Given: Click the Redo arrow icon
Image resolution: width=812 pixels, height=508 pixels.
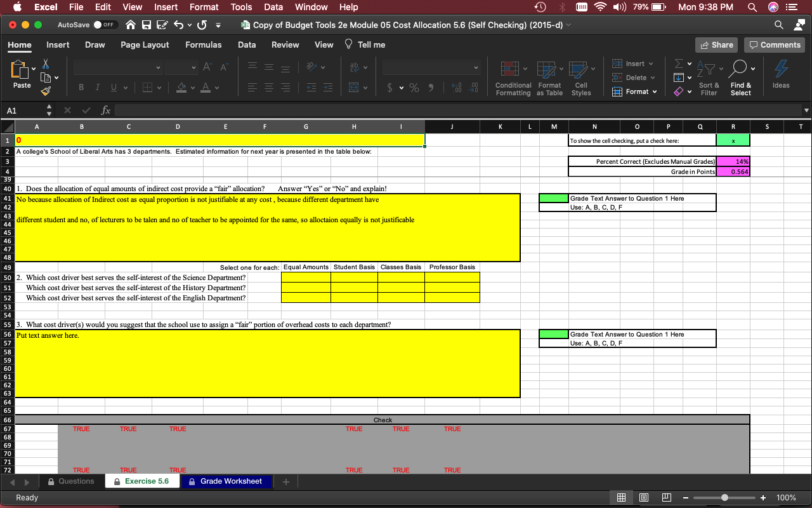Looking at the screenshot, I should pyautogui.click(x=202, y=25).
